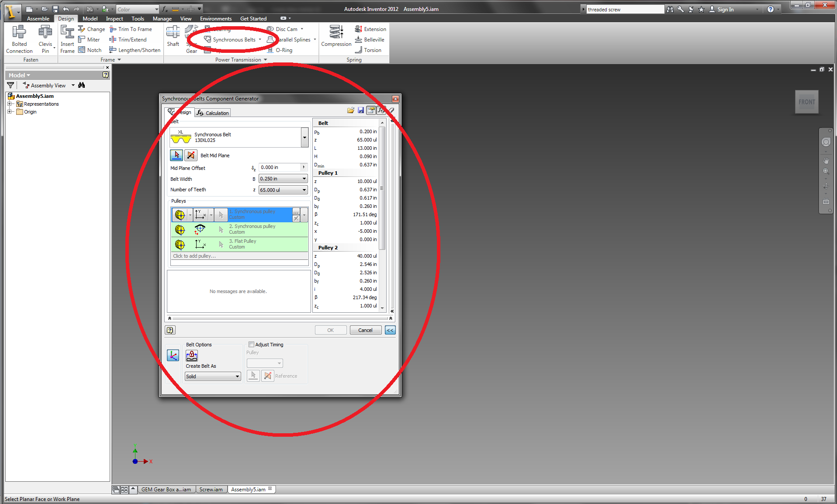Select the Notch frame tool
This screenshot has width=837, height=504.
[x=90, y=50]
